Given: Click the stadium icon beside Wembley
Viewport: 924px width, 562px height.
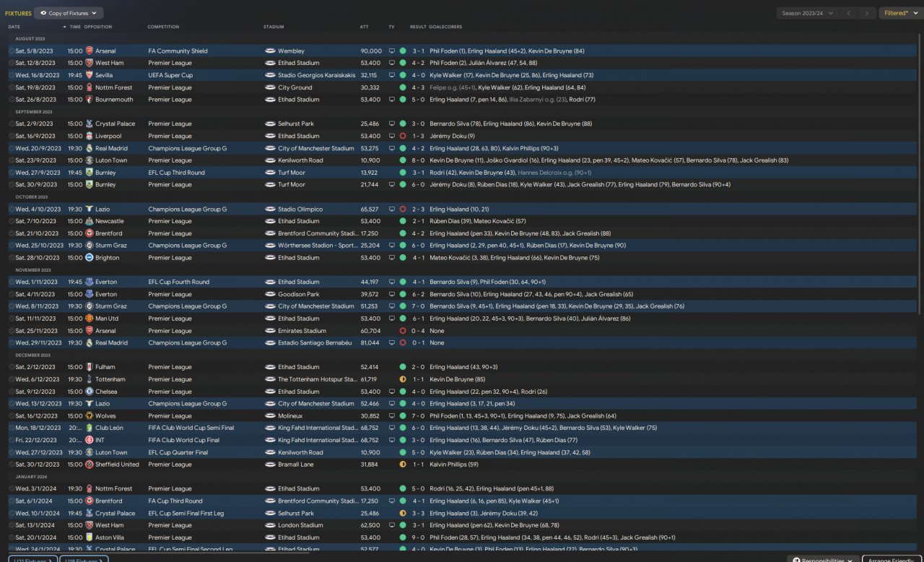Looking at the screenshot, I should [270, 51].
